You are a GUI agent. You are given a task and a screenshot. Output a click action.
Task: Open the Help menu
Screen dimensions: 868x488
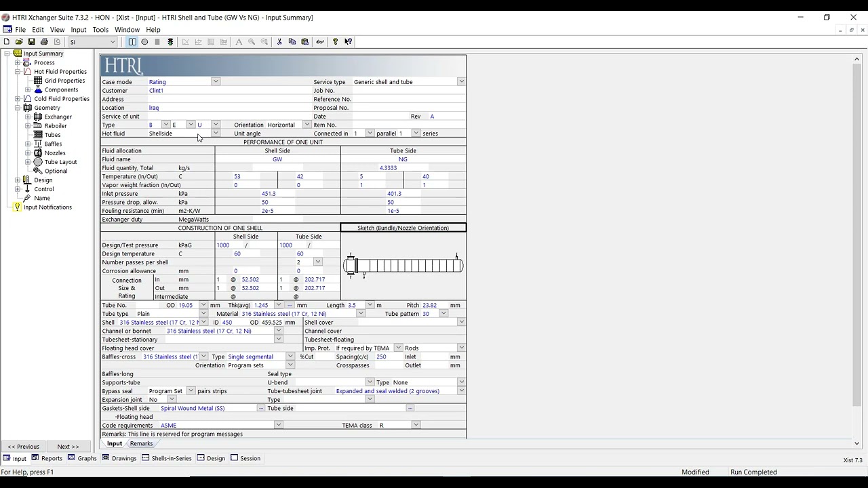pyautogui.click(x=153, y=30)
